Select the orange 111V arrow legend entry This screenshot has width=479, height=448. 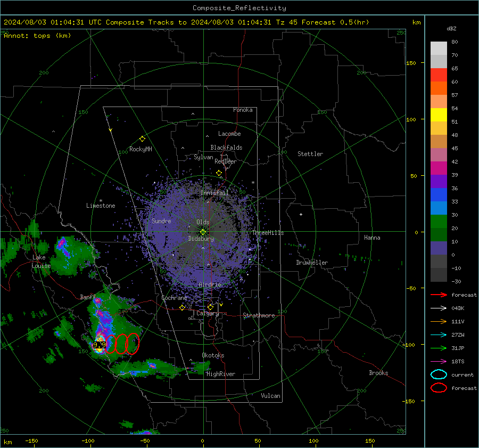tap(439, 321)
